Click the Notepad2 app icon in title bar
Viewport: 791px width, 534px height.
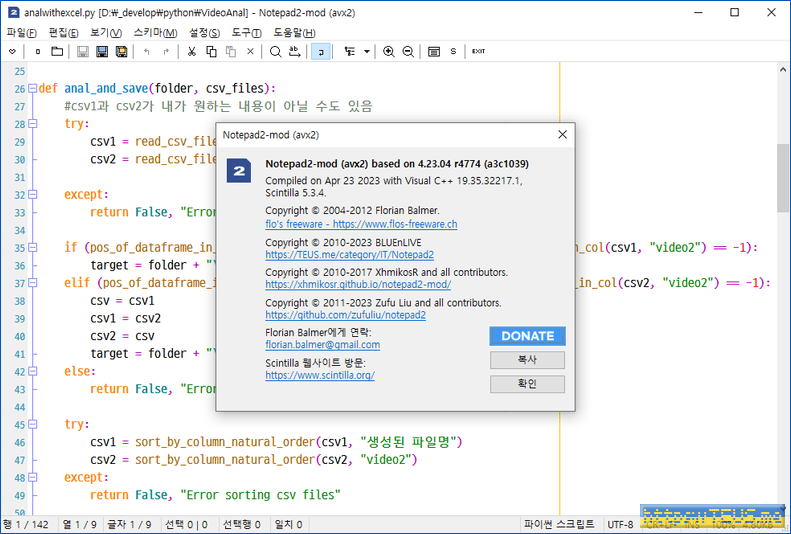click(x=14, y=13)
